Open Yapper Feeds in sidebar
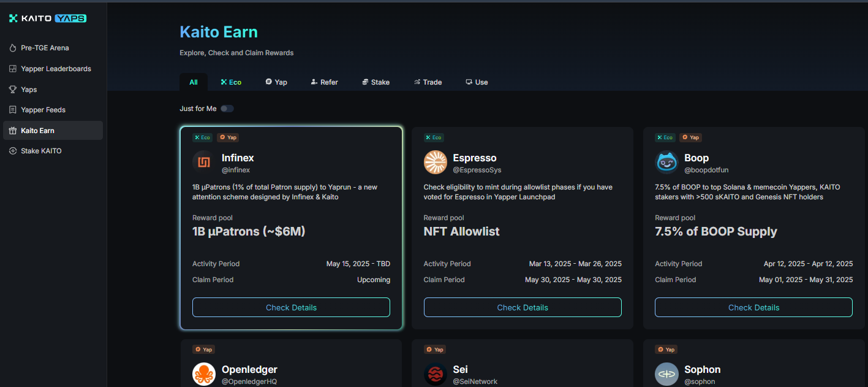This screenshot has height=387, width=868. (53, 110)
